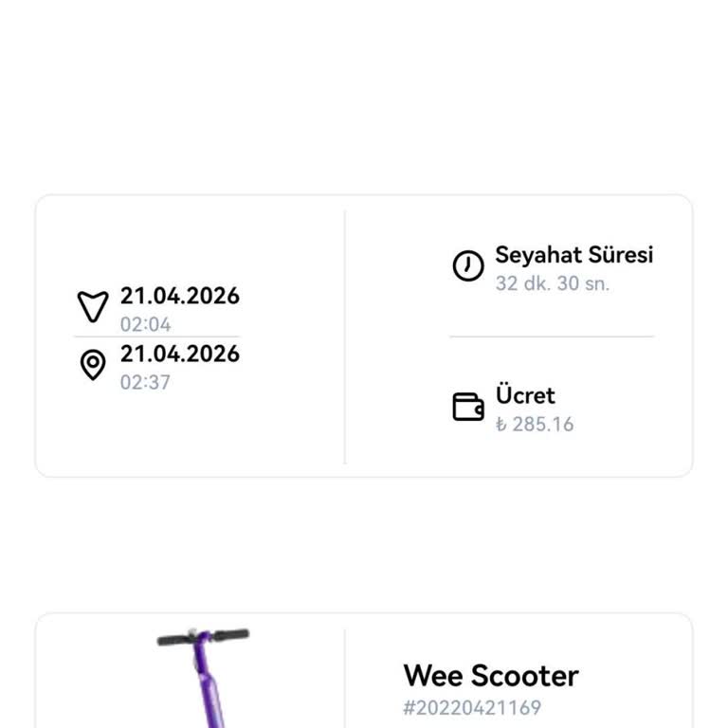Viewport: 728px width, 728px height.
Task: Tap the 02:37 end time
Action: (x=145, y=383)
